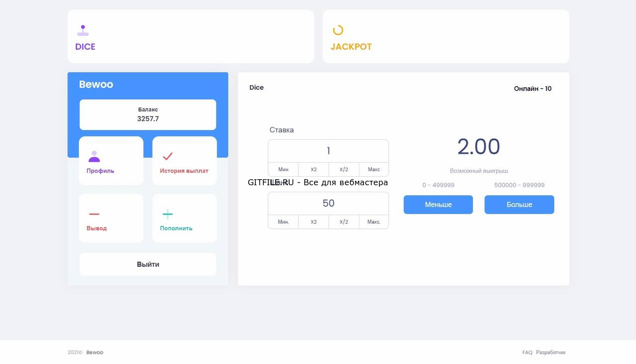
Task: Set the bet to Мин
Action: [x=283, y=169]
